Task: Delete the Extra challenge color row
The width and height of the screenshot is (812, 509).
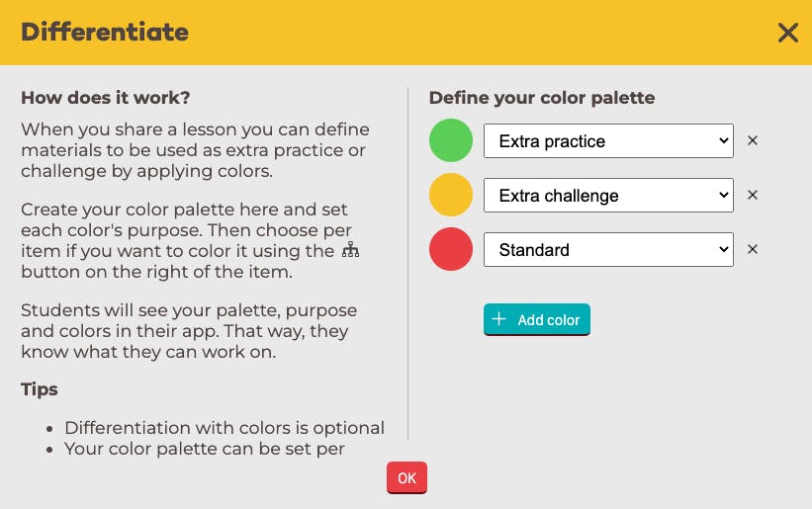Action: [x=753, y=196]
